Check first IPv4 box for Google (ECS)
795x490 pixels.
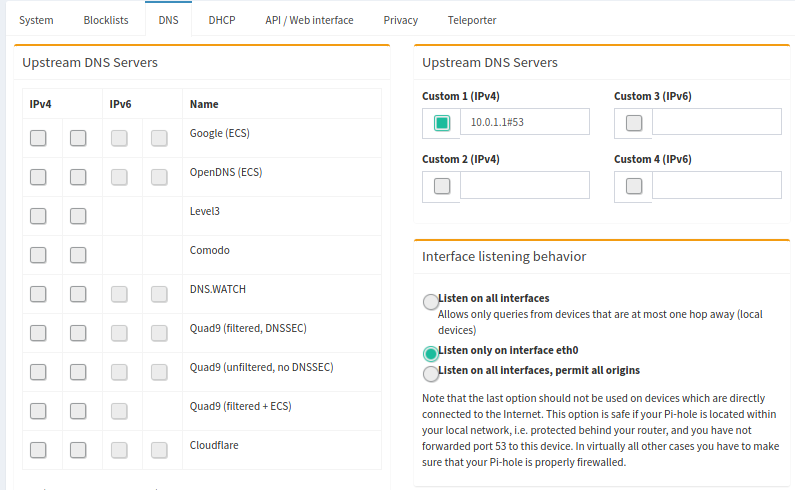tap(38, 138)
